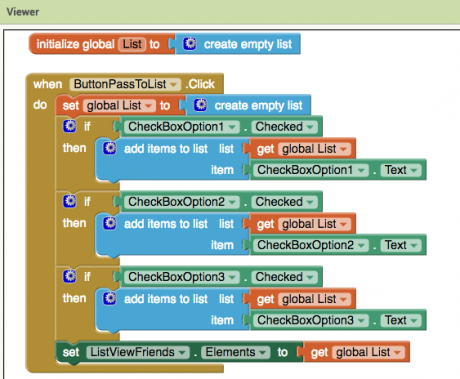460x379 pixels.
Task: Open CheckBoxOption2 dropdown in if condition
Action: point(182,202)
